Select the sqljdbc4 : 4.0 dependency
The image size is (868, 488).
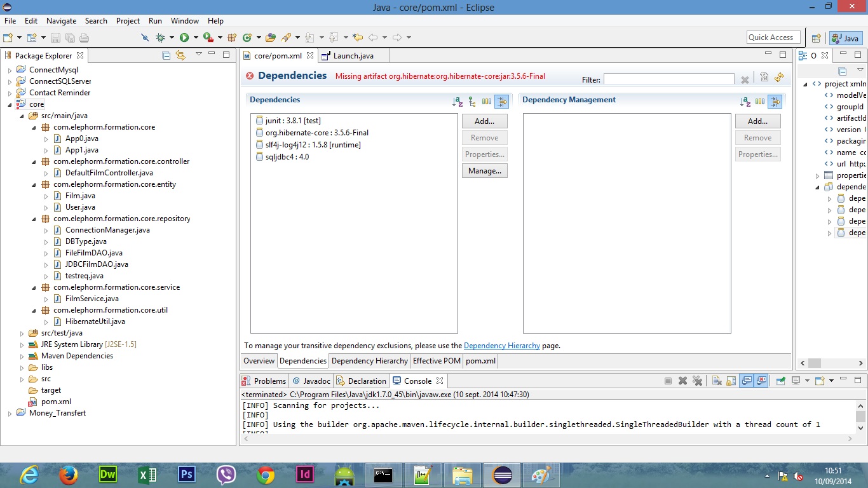[282, 157]
